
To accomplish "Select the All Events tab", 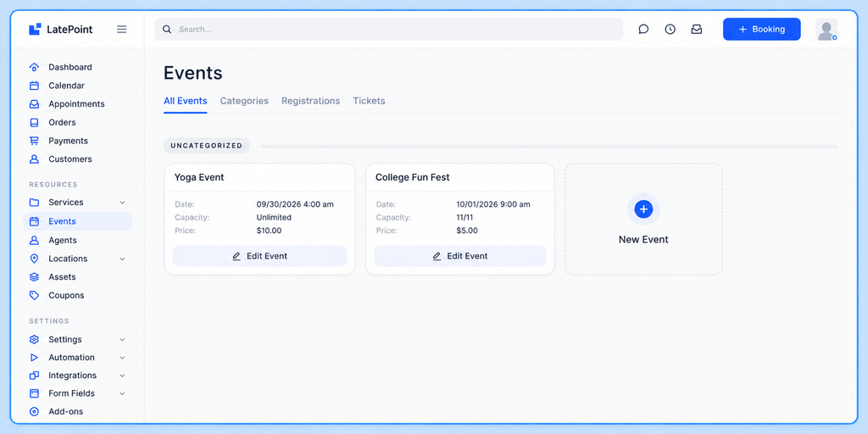I will point(186,101).
